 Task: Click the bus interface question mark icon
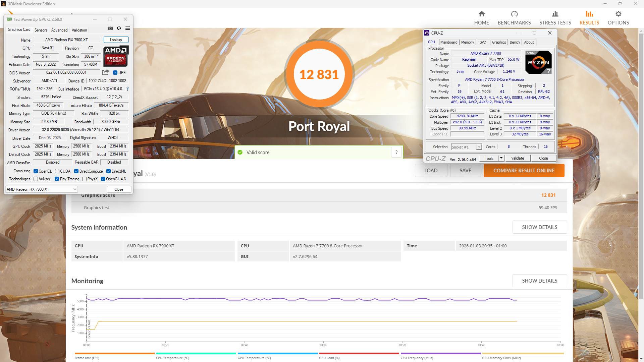tap(127, 89)
